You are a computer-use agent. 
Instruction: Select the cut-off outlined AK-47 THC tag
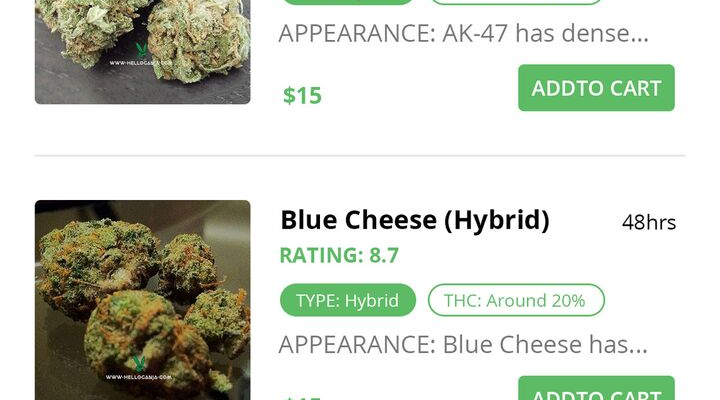(516, 2)
